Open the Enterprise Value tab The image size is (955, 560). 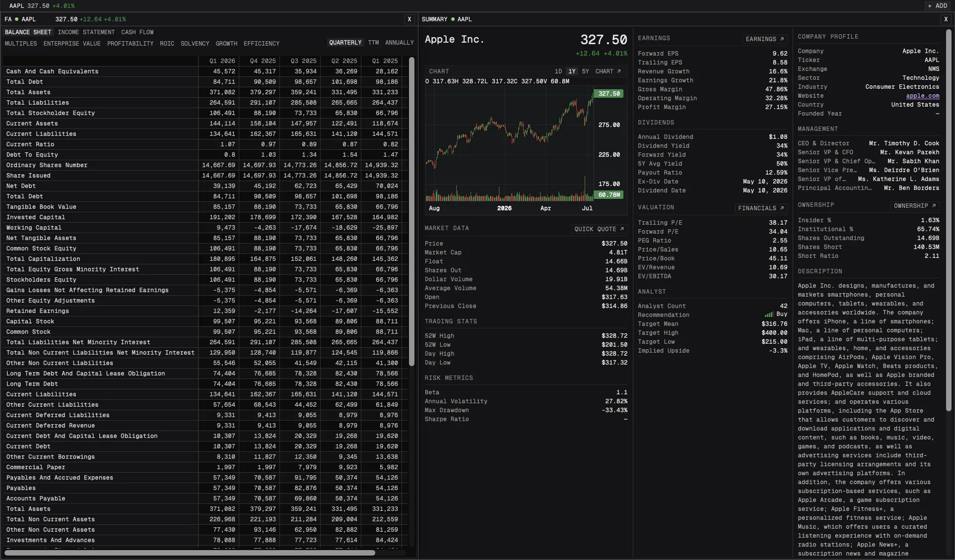coord(72,44)
